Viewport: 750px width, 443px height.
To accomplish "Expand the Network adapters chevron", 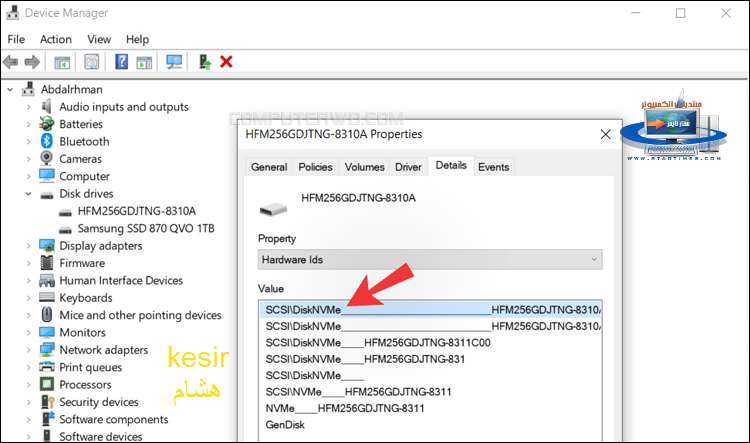I will (28, 350).
